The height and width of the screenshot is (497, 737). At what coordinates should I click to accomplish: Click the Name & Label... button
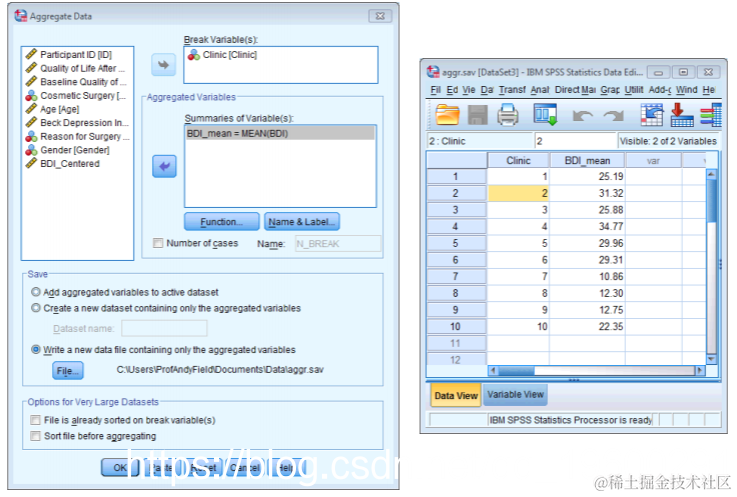(x=302, y=221)
